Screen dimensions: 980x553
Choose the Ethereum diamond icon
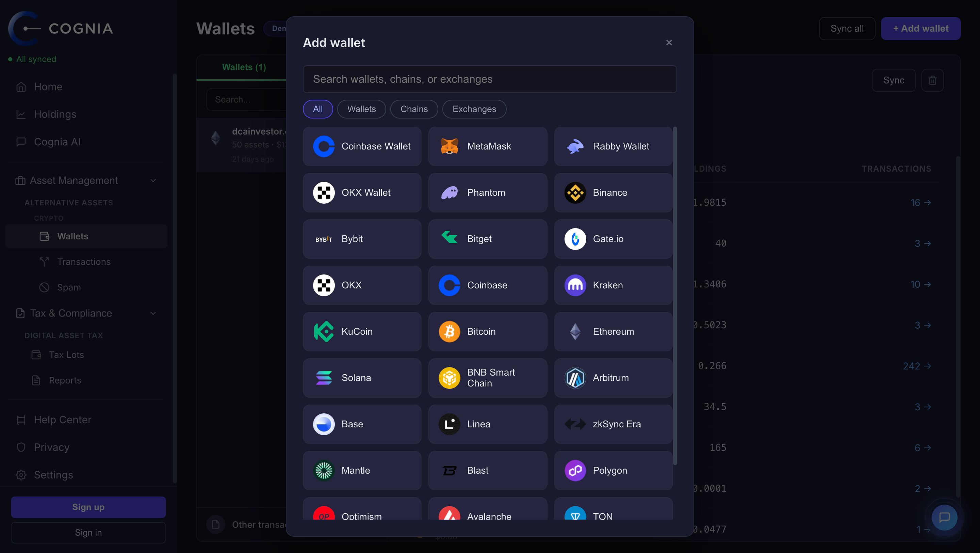coord(575,332)
